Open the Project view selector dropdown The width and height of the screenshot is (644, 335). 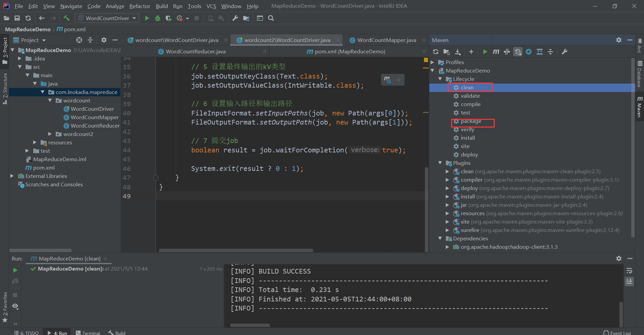tap(30, 40)
